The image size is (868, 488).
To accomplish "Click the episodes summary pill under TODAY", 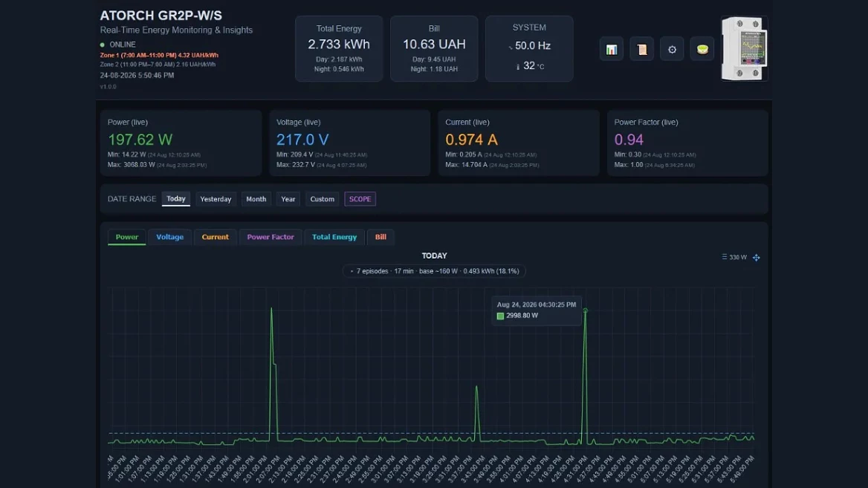I will pyautogui.click(x=434, y=271).
